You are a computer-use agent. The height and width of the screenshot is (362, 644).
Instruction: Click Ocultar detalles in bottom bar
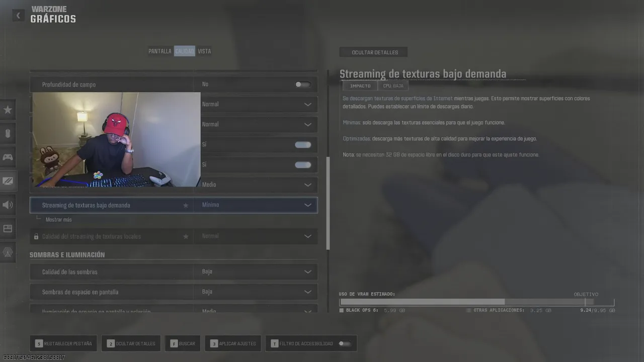pos(131,343)
